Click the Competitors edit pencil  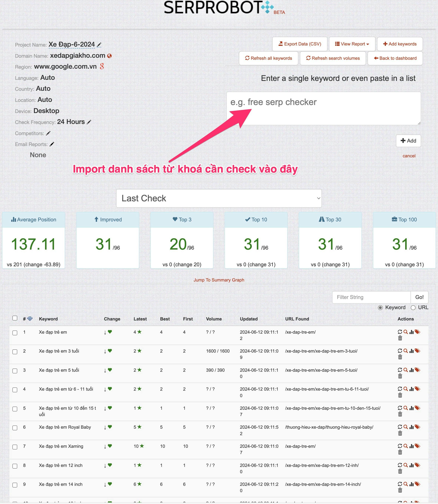[x=48, y=133]
